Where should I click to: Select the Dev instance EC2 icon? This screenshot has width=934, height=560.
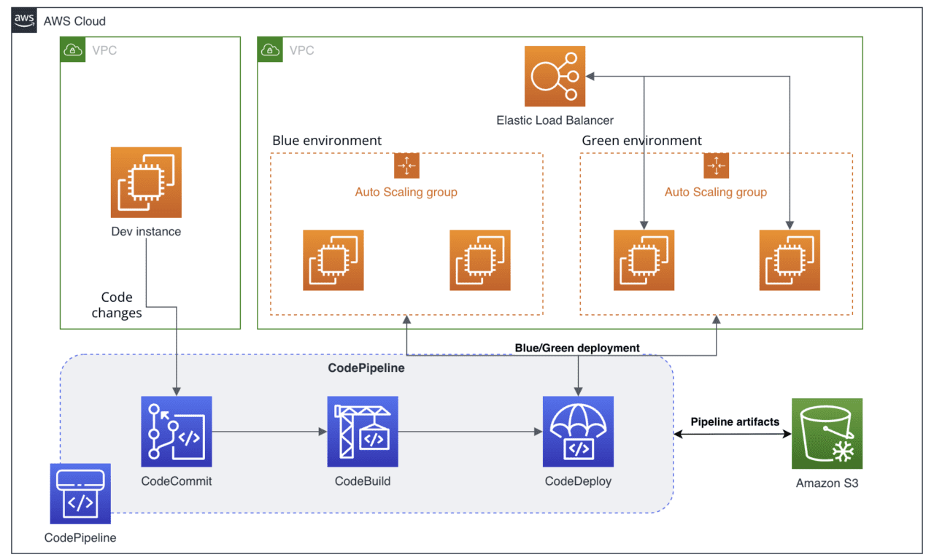pos(146,182)
